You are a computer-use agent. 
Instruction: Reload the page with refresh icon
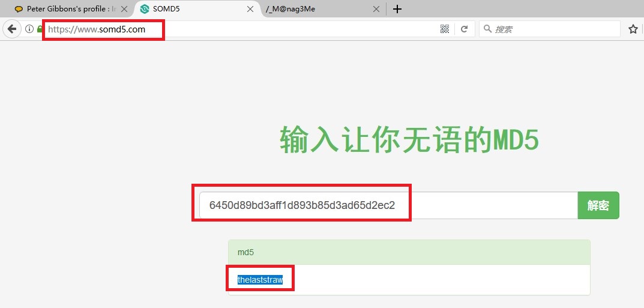(464, 29)
